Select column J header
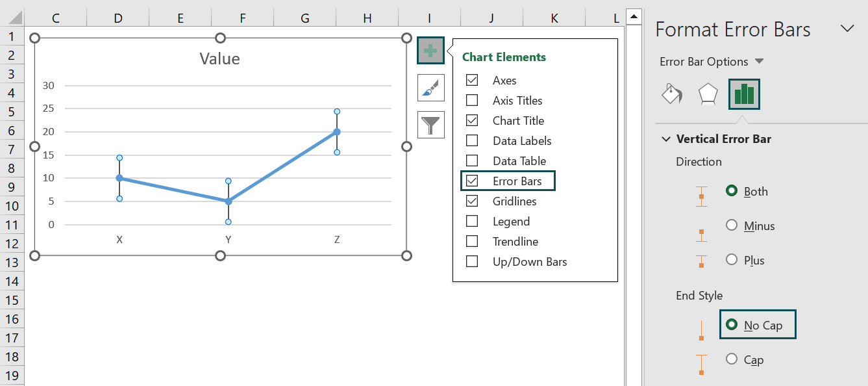 [x=492, y=18]
